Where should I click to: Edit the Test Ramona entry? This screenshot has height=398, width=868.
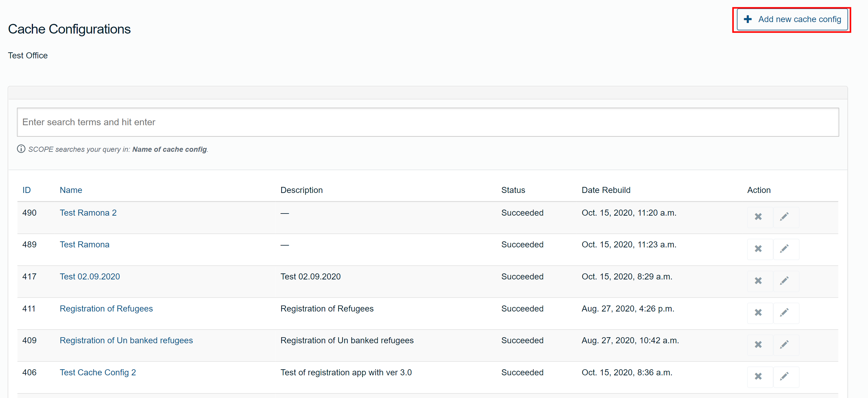coord(784,249)
